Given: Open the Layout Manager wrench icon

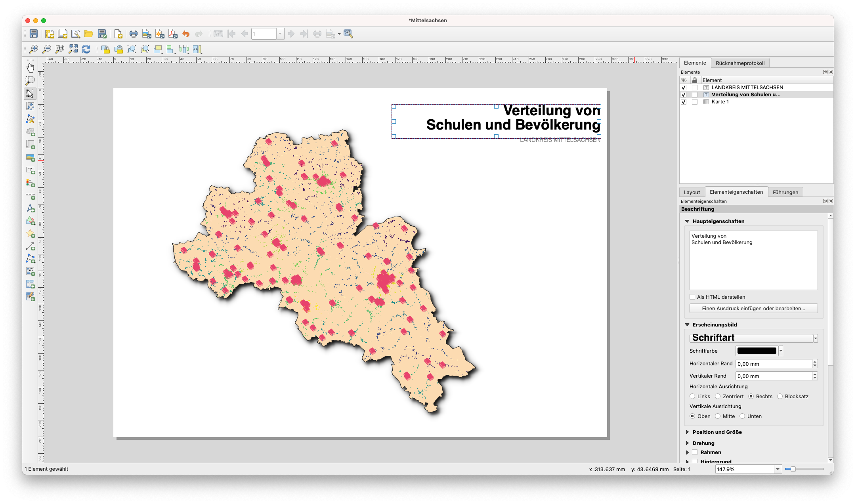Looking at the screenshot, I should tap(76, 34).
